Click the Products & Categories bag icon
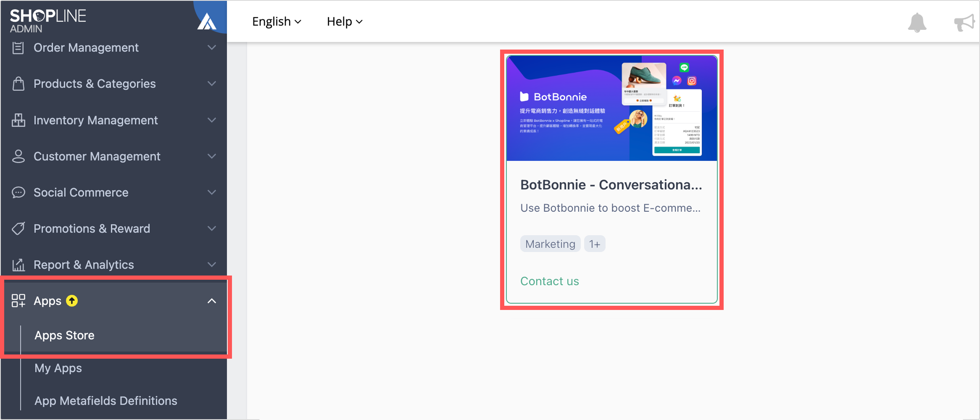This screenshot has height=420, width=980. click(x=18, y=84)
